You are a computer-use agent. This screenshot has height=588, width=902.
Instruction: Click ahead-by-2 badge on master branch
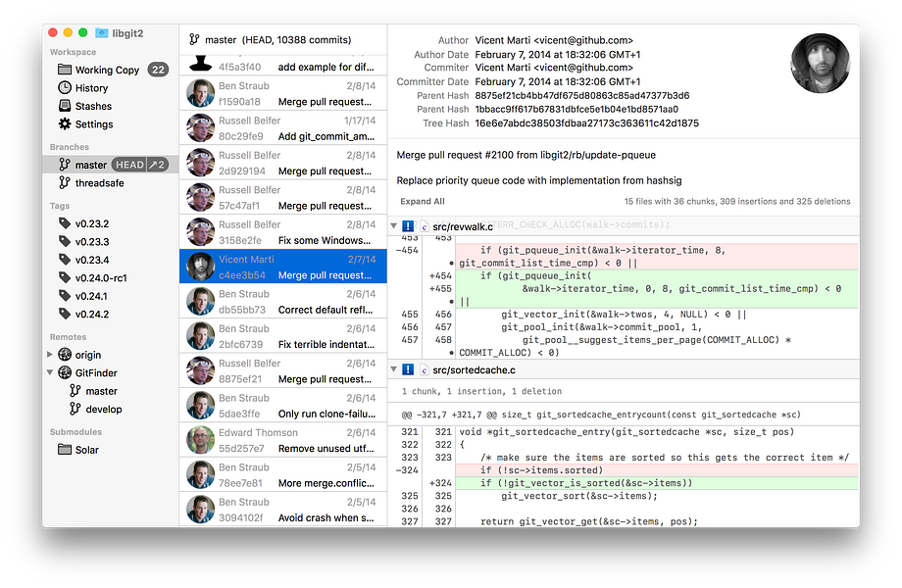(x=158, y=165)
